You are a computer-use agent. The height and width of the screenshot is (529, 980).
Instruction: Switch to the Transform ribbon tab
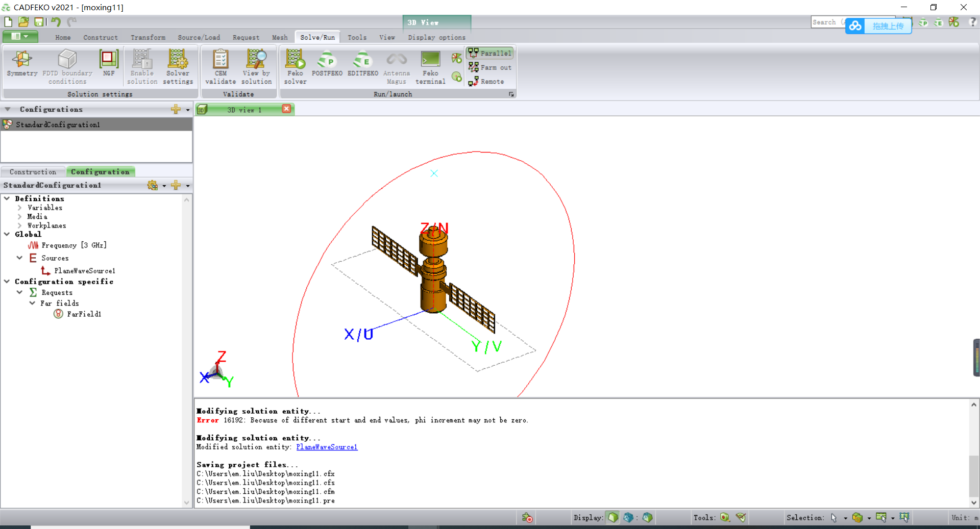click(x=148, y=37)
